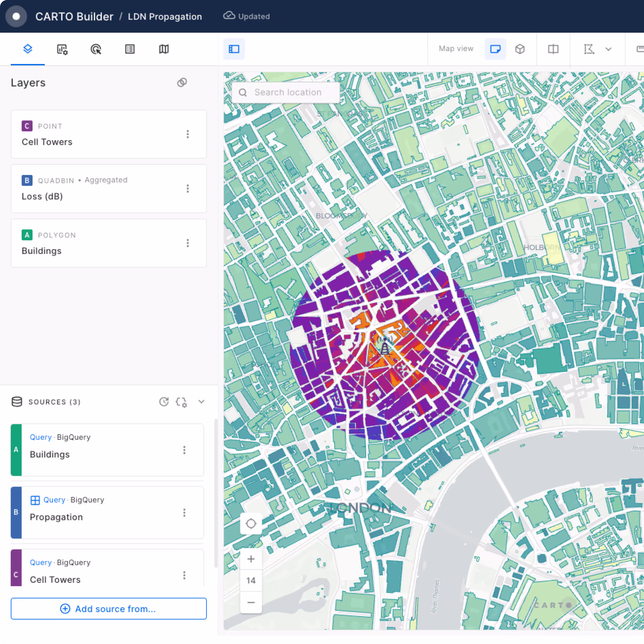Click Add source from button
The height and width of the screenshot is (644, 644).
(109, 609)
